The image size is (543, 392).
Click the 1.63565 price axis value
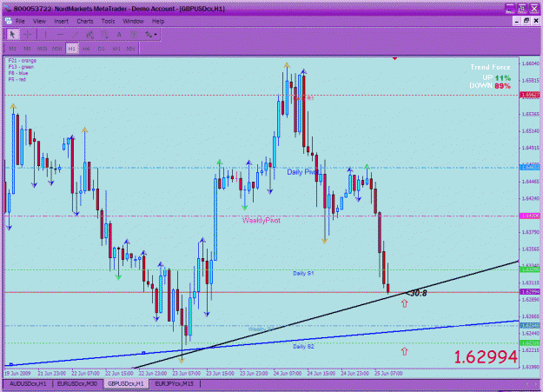pos(530,249)
